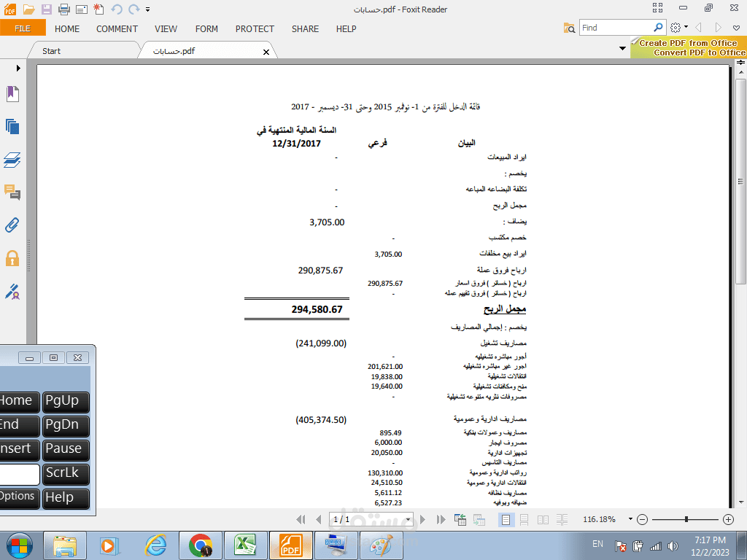Image resolution: width=747 pixels, height=560 pixels.
Task: Click the Find magnifier search icon
Action: click(x=658, y=28)
